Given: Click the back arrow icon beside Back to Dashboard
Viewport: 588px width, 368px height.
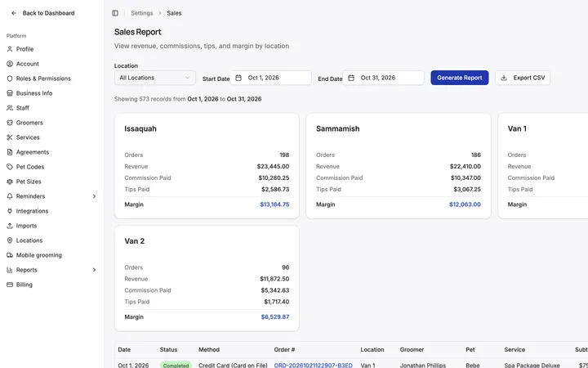Looking at the screenshot, I should pyautogui.click(x=14, y=13).
